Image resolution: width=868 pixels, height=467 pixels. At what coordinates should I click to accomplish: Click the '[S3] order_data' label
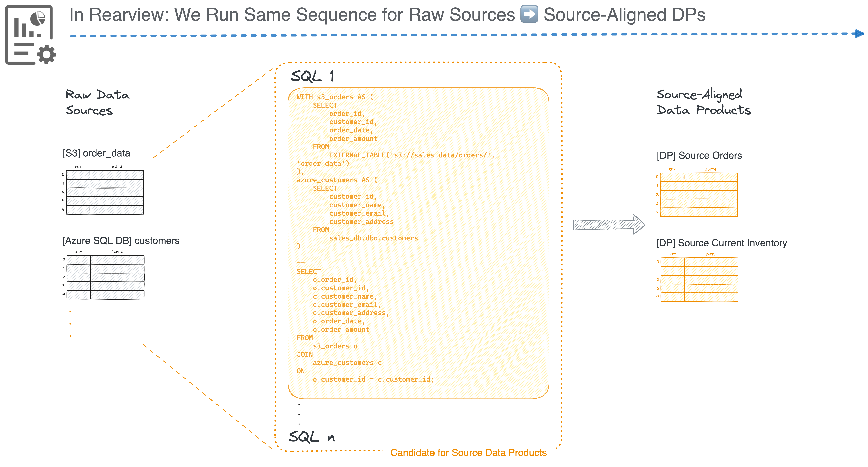pyautogui.click(x=96, y=153)
